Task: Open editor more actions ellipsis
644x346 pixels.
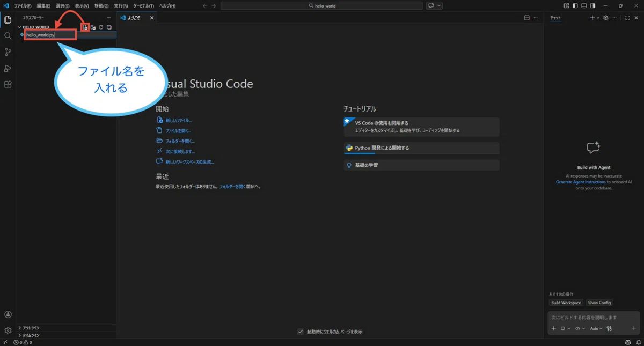Action: click(536, 18)
